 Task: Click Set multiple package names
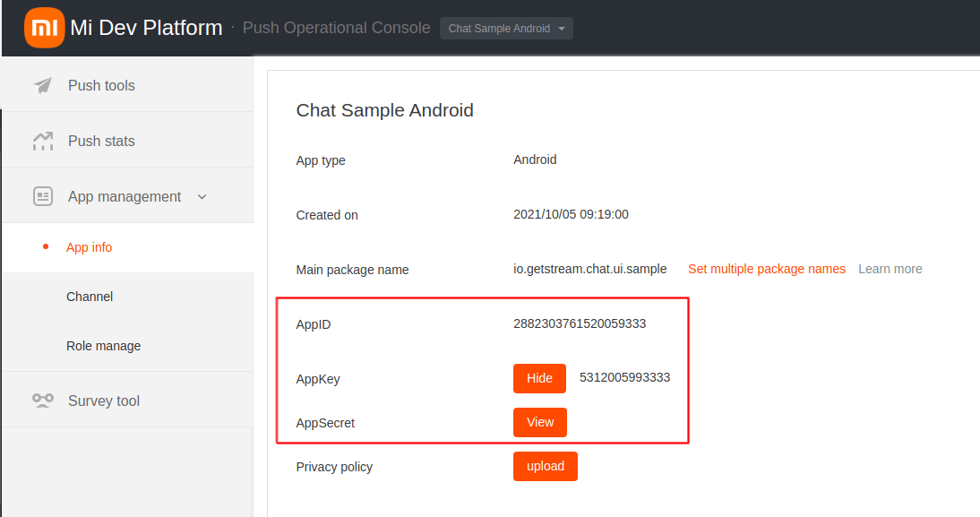coord(767,269)
